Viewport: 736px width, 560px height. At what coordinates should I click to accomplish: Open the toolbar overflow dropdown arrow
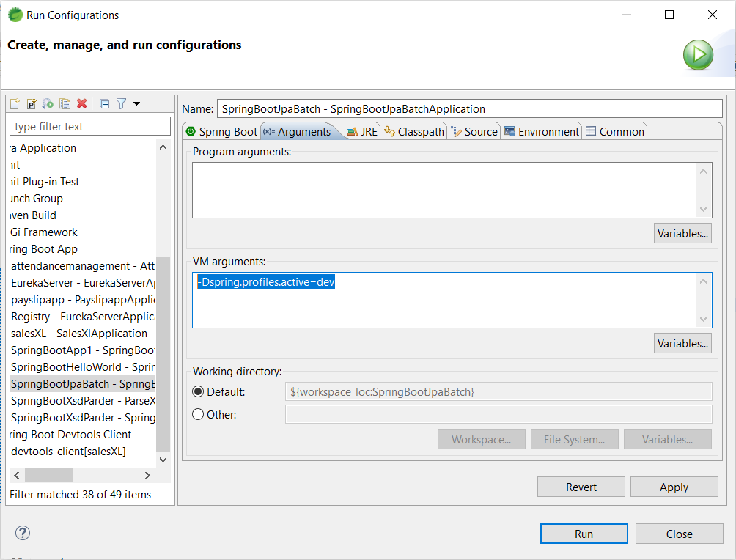pos(137,103)
